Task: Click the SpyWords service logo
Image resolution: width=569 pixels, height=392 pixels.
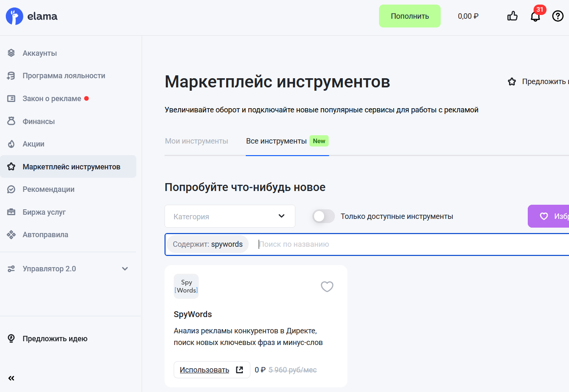Action: (186, 286)
